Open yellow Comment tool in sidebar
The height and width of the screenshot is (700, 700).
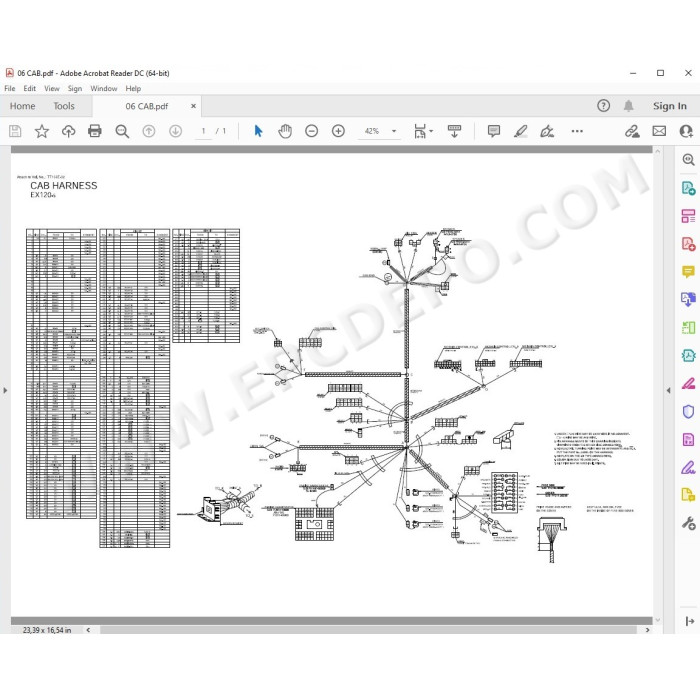[688, 271]
